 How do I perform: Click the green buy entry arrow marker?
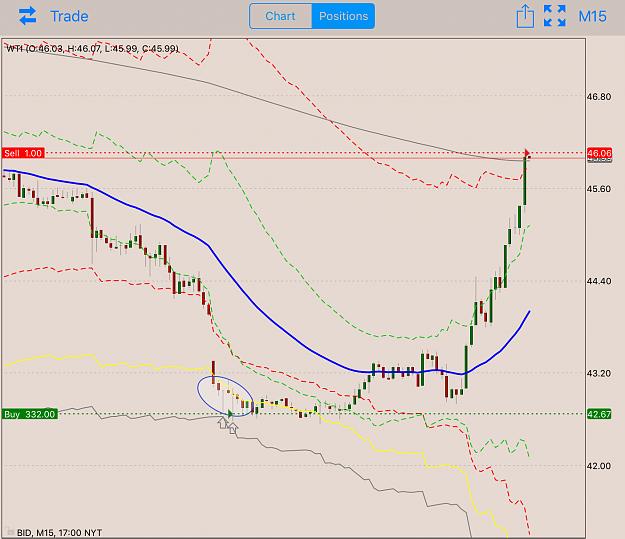coord(230,413)
